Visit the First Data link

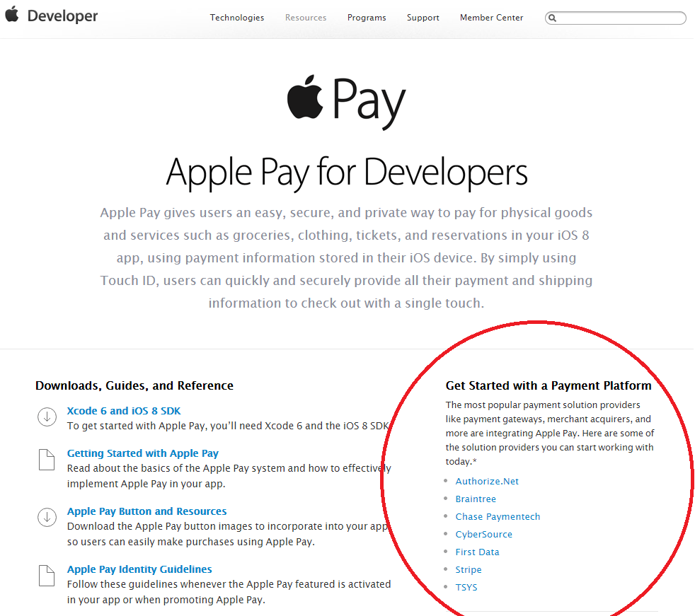477,552
